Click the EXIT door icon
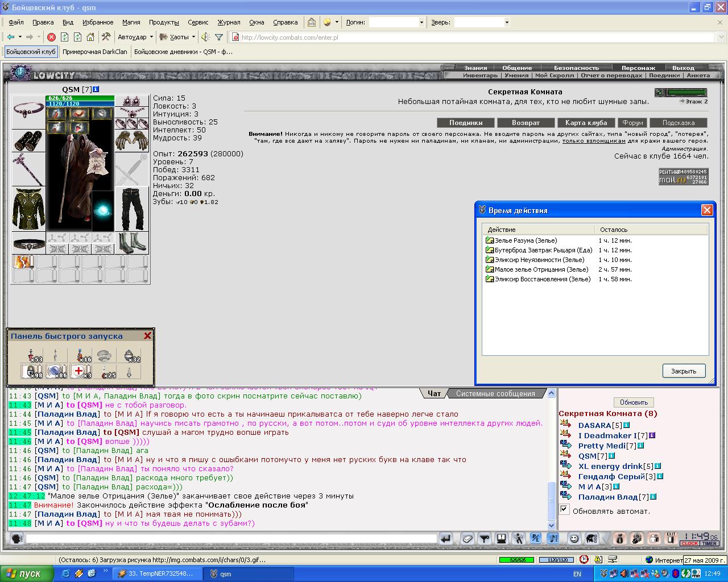The image size is (728, 582). (x=671, y=538)
